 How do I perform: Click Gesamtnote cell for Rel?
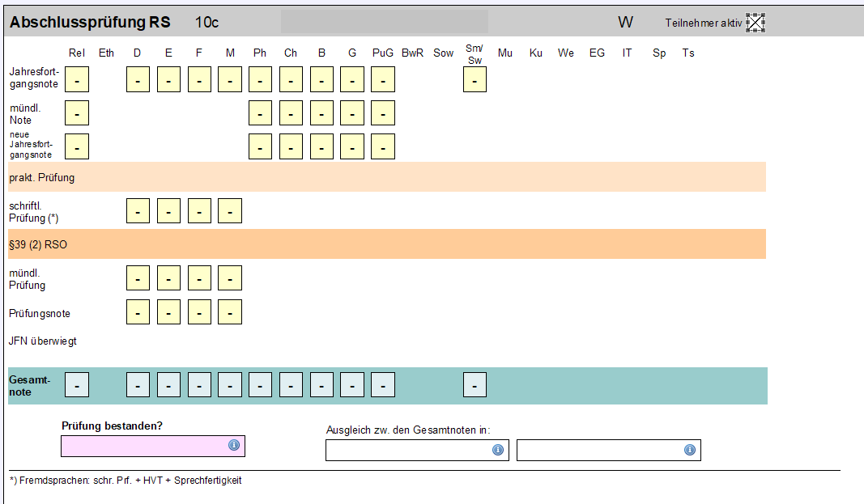(x=77, y=386)
